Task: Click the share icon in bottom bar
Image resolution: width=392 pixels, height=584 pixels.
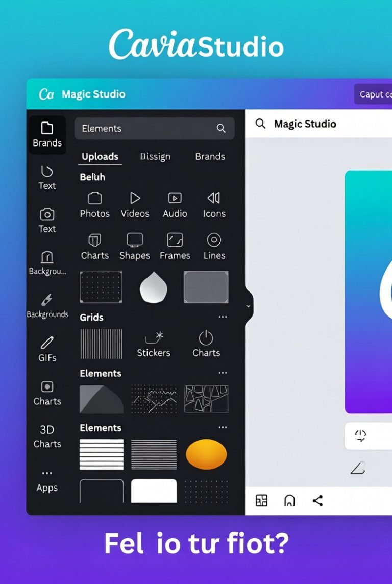Action: (317, 501)
